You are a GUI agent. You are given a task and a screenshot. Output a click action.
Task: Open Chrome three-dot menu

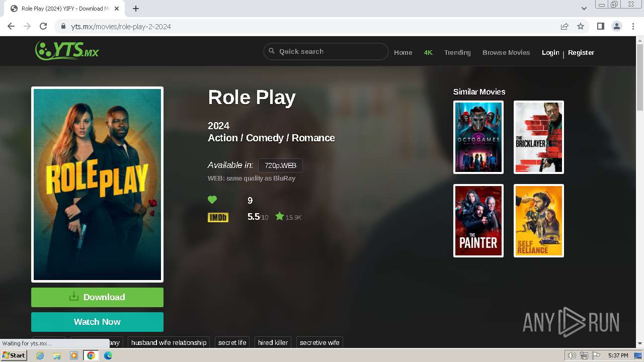pos(633,27)
